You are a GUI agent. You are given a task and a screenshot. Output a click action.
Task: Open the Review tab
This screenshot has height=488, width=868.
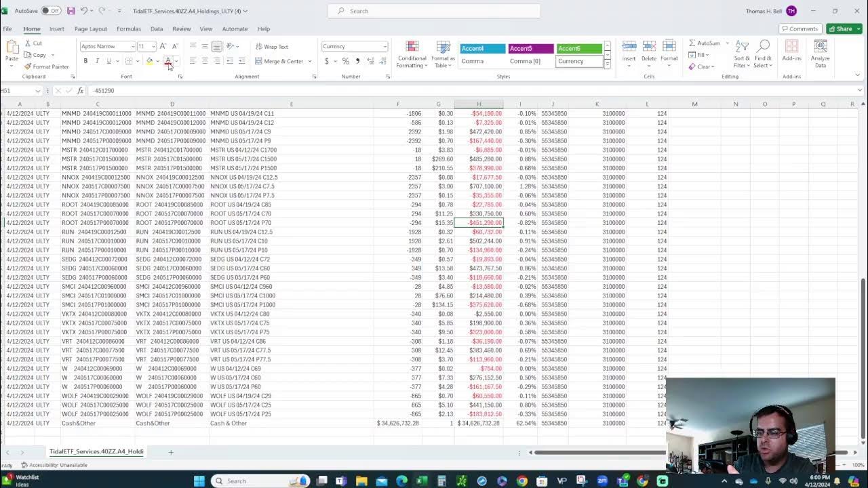pos(182,29)
